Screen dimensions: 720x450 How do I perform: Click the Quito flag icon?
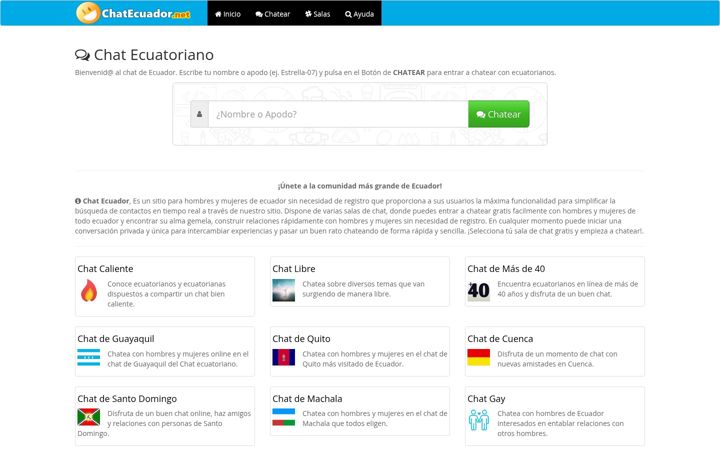point(284,357)
